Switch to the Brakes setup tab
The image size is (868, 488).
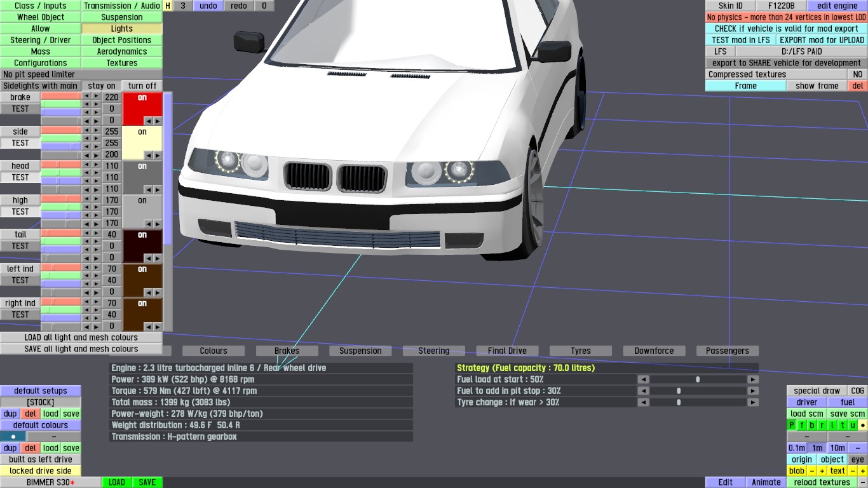pos(287,351)
